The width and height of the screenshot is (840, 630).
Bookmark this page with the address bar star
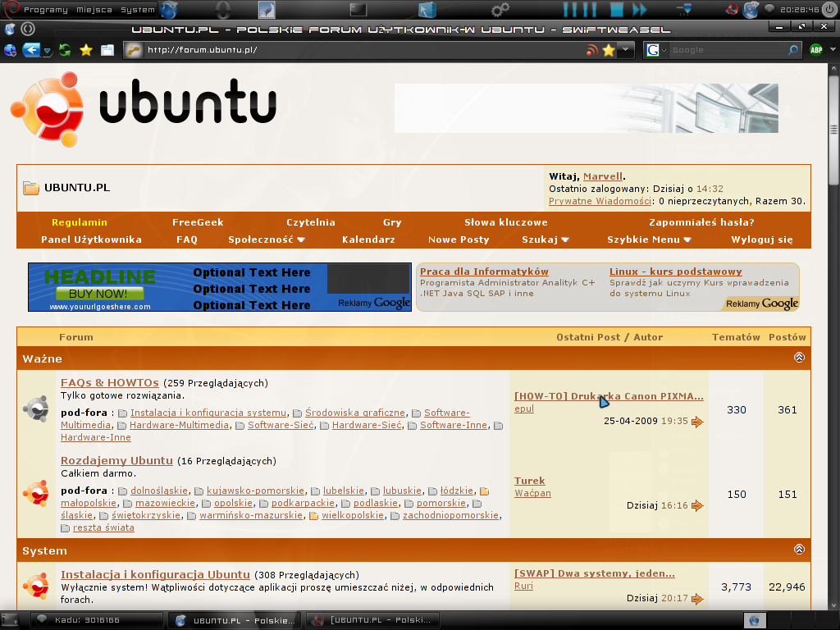point(609,50)
